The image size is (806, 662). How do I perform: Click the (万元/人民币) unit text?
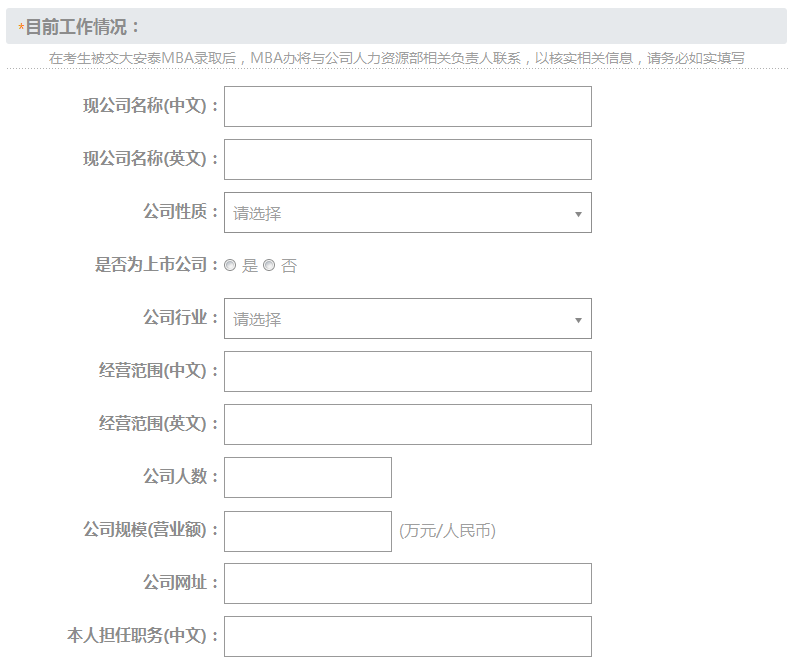(x=447, y=531)
